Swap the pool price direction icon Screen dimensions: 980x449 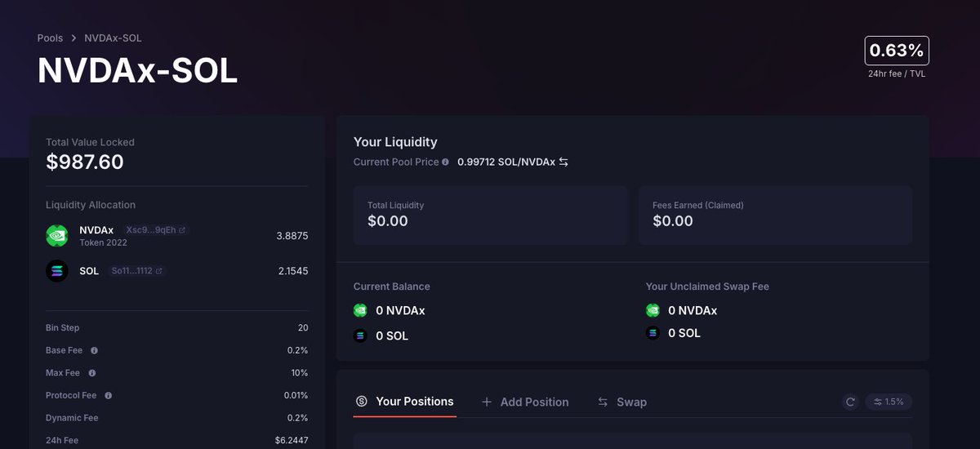point(563,162)
